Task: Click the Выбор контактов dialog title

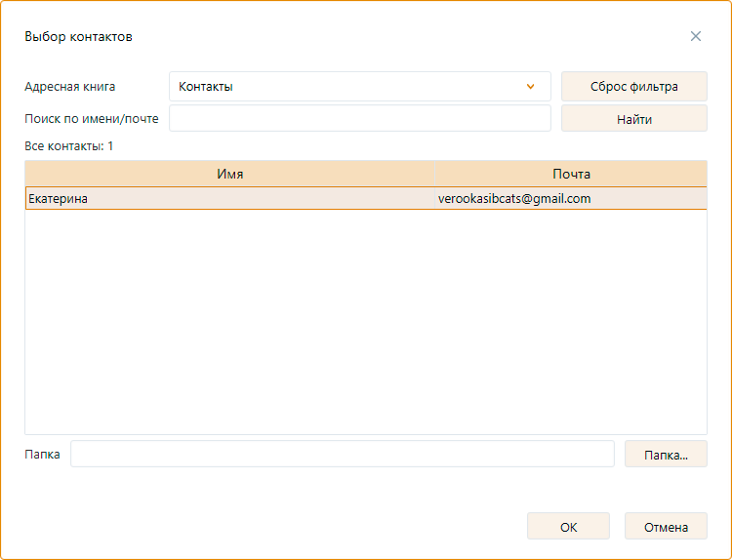Action: click(x=78, y=36)
